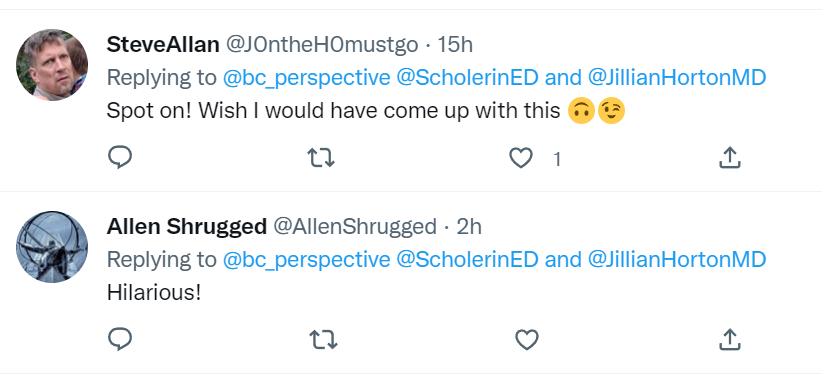This screenshot has height=385, width=822.
Task: Click the @AllenShrugged handle
Action: pyautogui.click(x=354, y=227)
